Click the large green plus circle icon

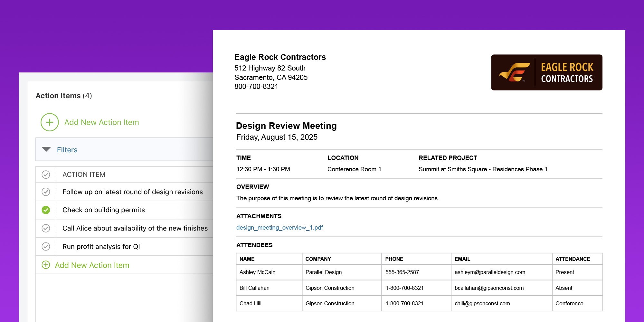[50, 122]
